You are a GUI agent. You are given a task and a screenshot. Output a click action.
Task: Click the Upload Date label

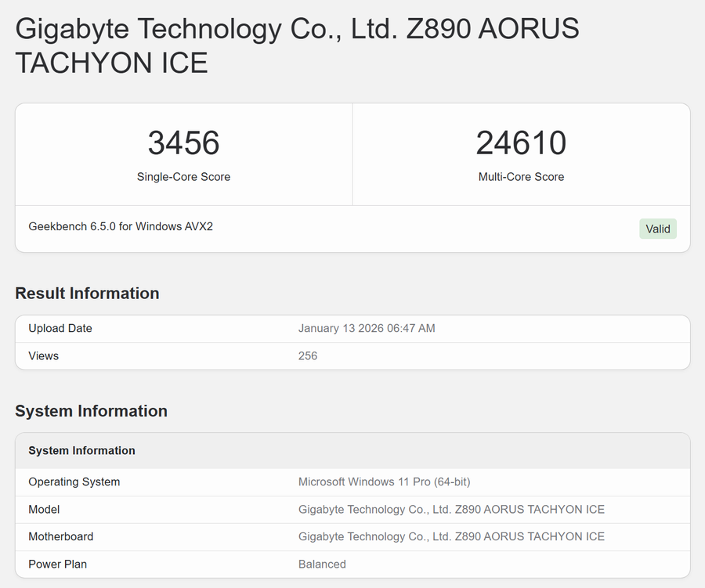pyautogui.click(x=60, y=328)
